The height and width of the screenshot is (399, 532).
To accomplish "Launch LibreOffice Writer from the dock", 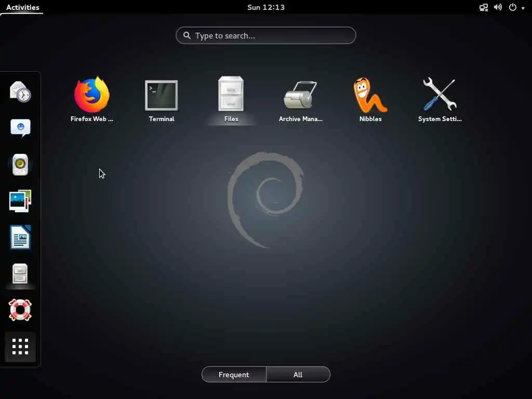I will click(20, 237).
